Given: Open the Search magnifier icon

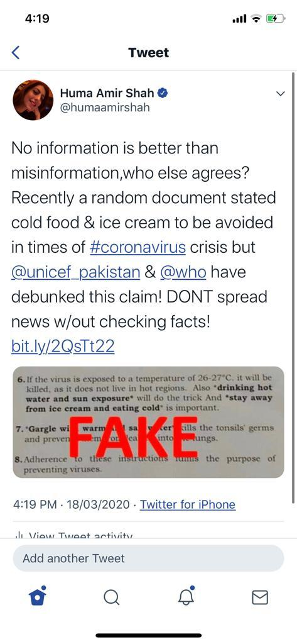Looking at the screenshot, I should [x=111, y=597].
